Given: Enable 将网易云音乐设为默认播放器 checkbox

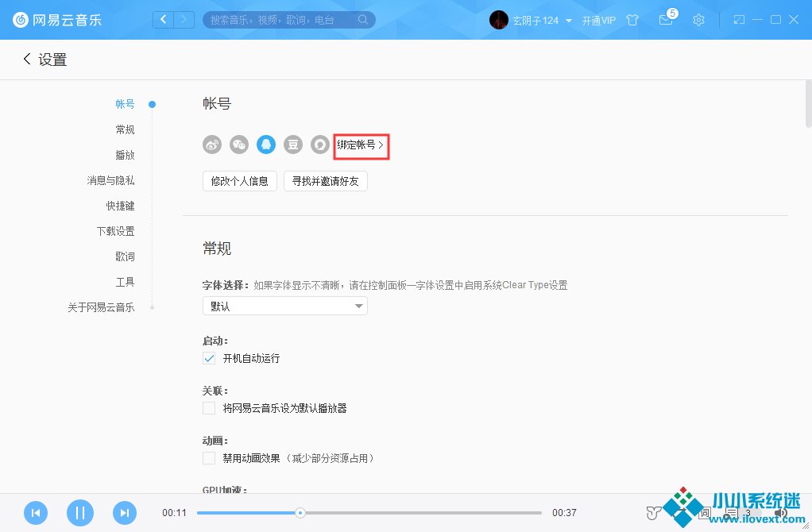Looking at the screenshot, I should 210,408.
